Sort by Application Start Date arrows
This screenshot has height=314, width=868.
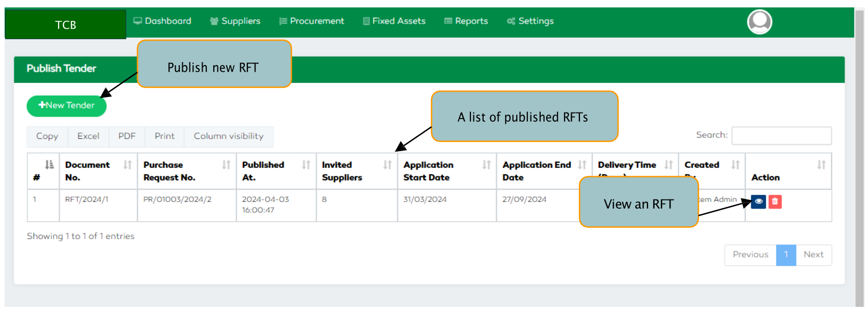[x=486, y=164]
